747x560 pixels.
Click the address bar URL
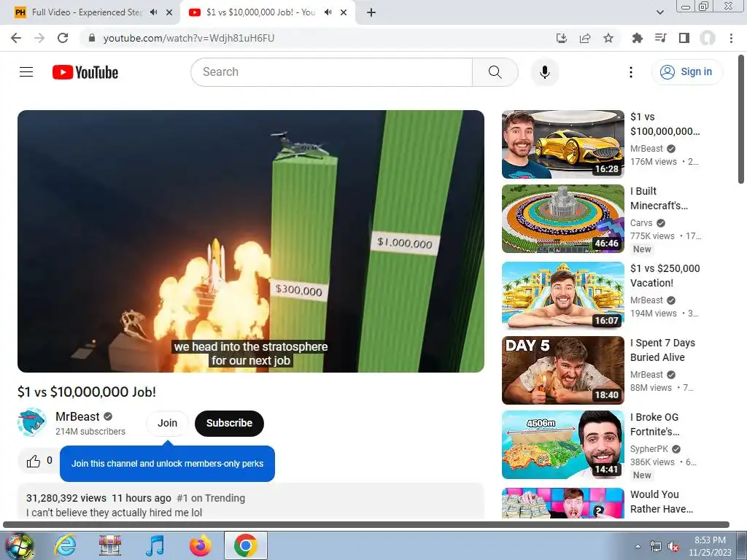click(x=189, y=38)
